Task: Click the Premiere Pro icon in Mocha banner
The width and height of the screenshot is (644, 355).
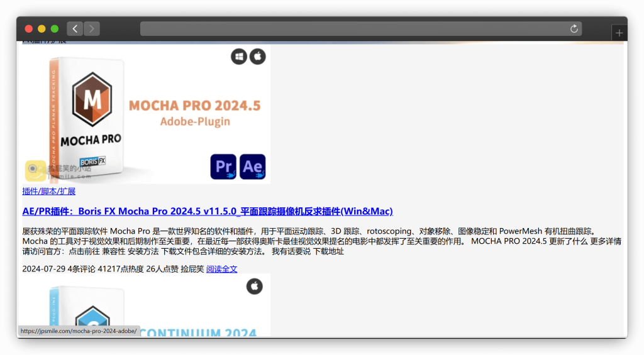Action: (223, 167)
